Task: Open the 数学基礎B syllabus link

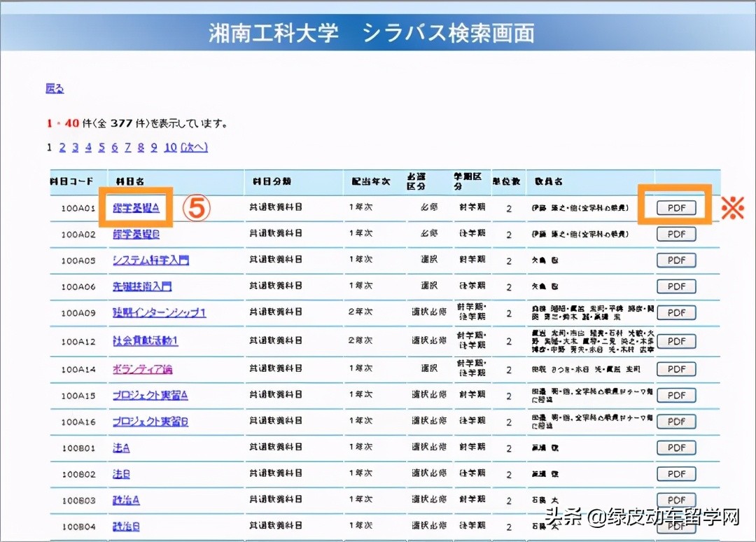Action: coord(136,234)
